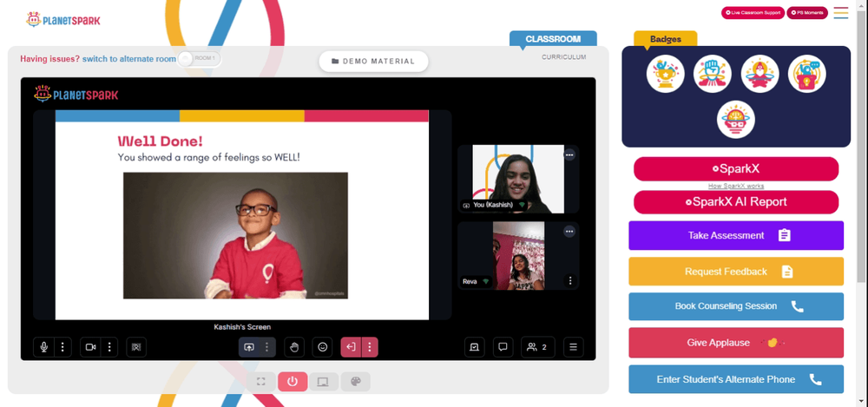Image resolution: width=868 pixels, height=407 pixels.
Task: Open Live Classroom Support
Action: click(x=753, y=13)
